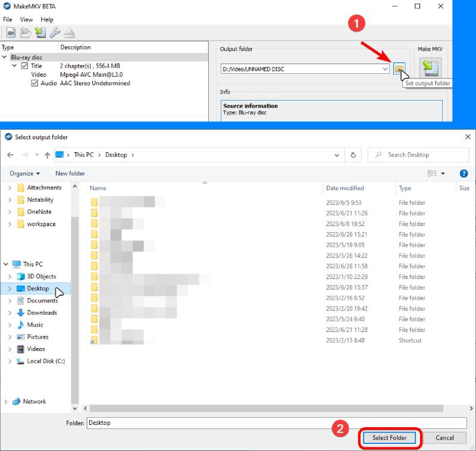
Task: Sort by Type column header
Action: [x=405, y=188]
